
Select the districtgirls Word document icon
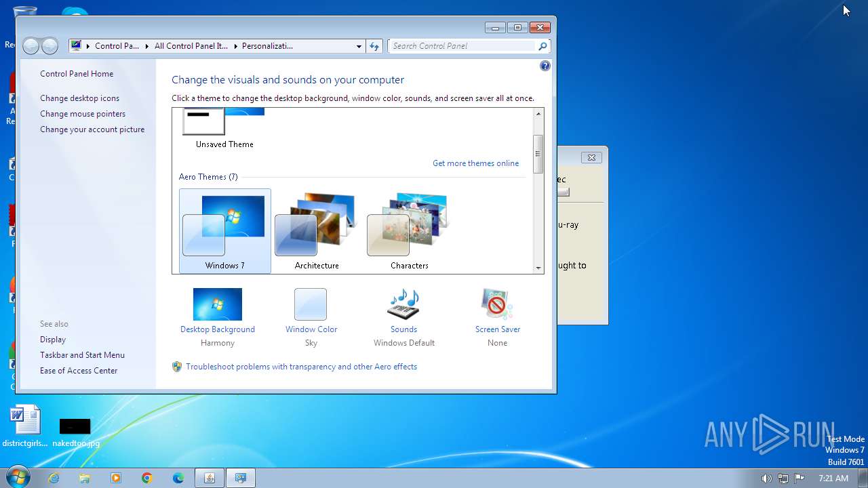click(25, 427)
